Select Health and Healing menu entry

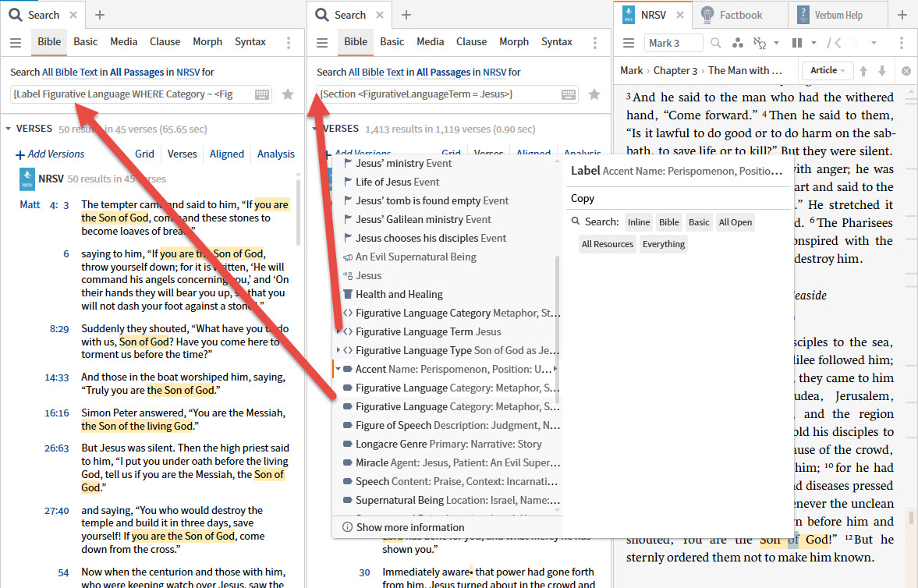(x=399, y=294)
